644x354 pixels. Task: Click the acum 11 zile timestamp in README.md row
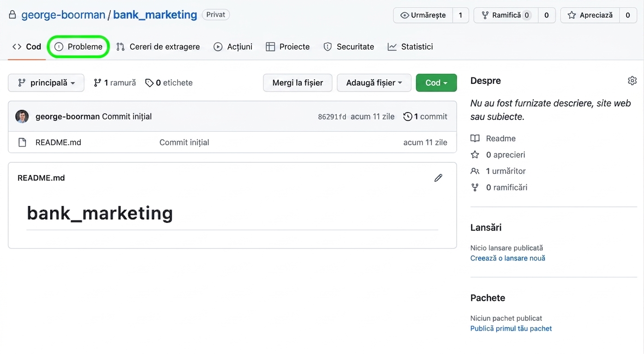coord(425,142)
